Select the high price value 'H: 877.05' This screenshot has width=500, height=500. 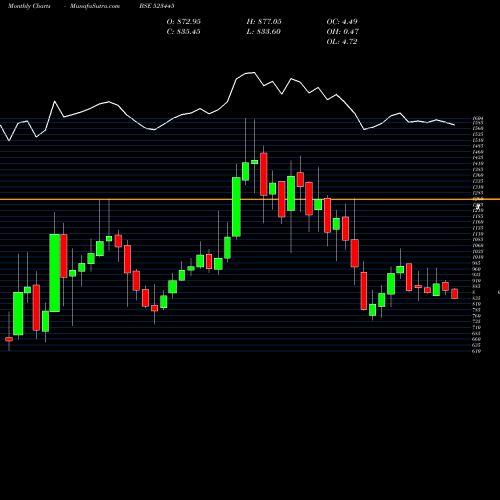click(x=264, y=22)
